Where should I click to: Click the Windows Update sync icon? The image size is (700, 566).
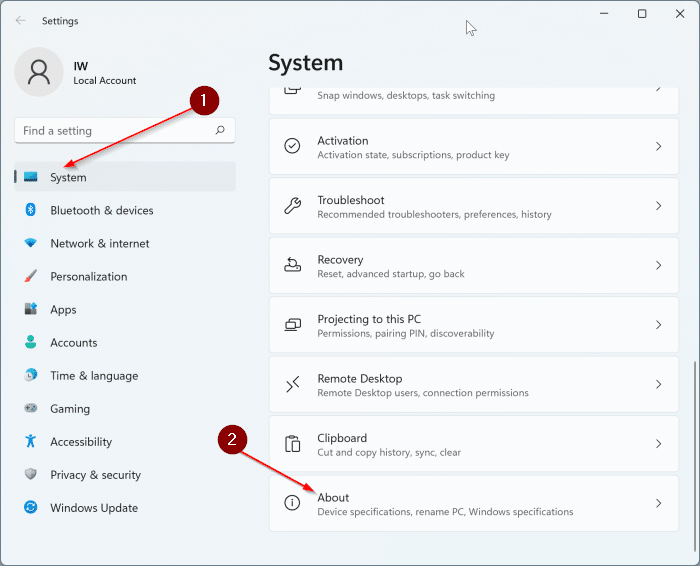tap(30, 507)
